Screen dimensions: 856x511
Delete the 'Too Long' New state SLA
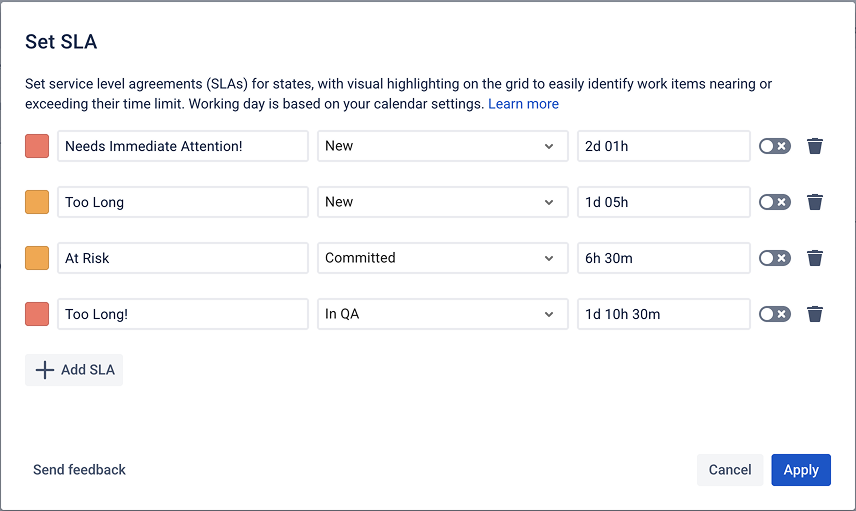coord(815,202)
